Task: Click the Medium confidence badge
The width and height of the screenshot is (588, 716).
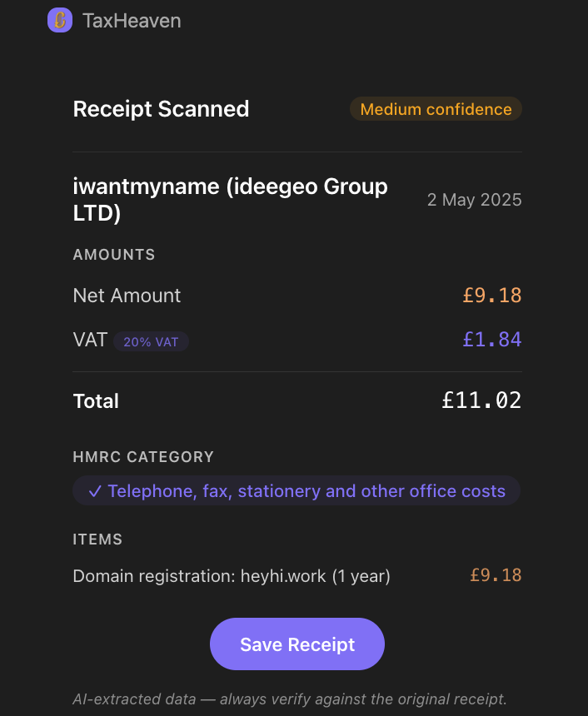Action: pos(436,109)
